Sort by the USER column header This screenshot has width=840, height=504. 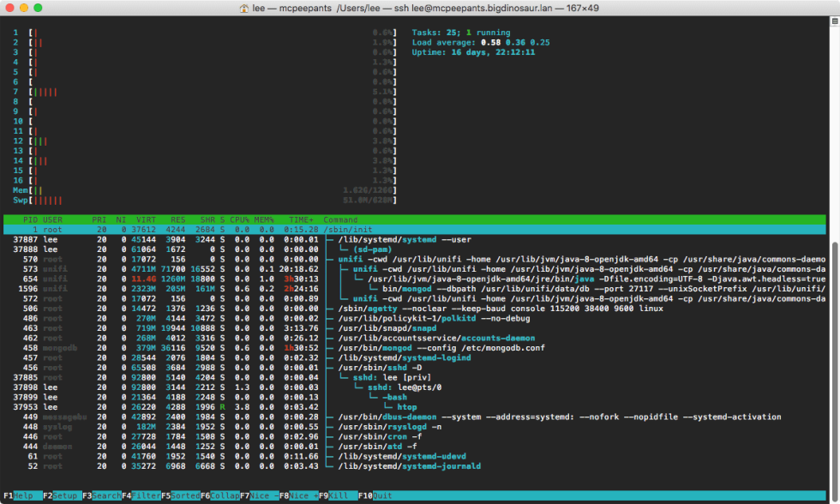point(52,219)
